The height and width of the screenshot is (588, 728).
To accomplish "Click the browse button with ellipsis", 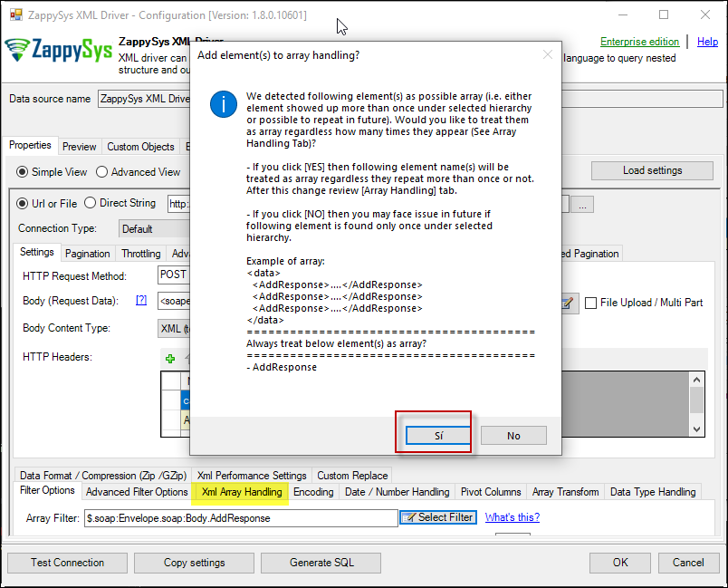I will point(582,205).
